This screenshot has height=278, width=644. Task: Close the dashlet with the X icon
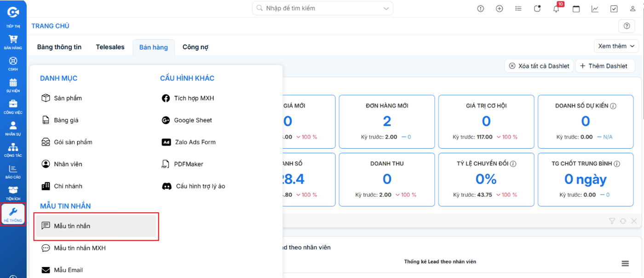634,221
